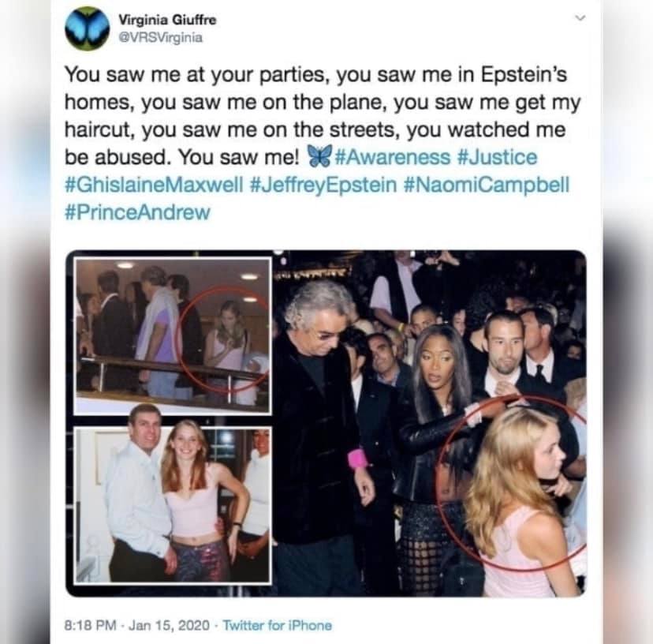The width and height of the screenshot is (653, 644).
Task: Click the red circle in large photo
Action: pyautogui.click(x=511, y=483)
